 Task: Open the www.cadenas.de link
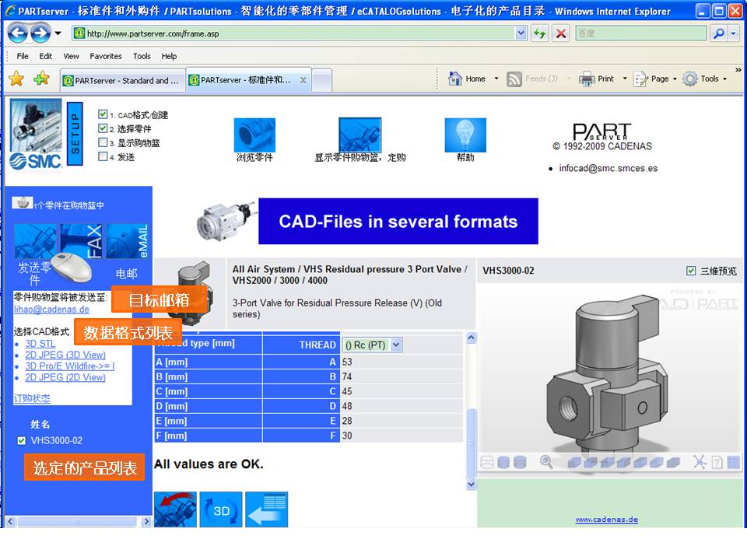coord(606,520)
